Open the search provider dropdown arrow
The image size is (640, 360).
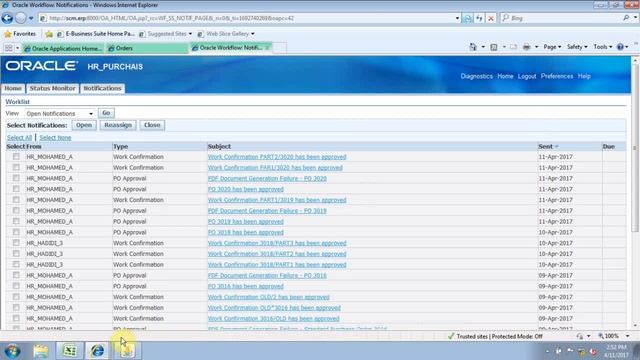(635, 18)
